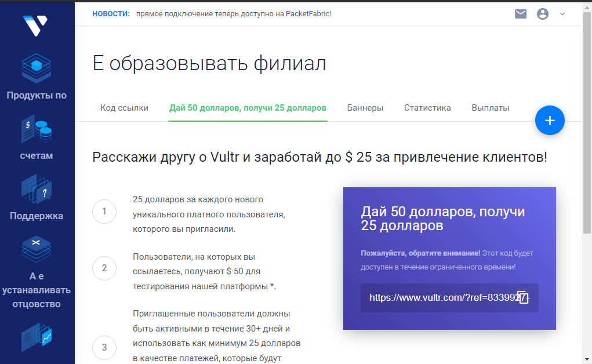Click the PacketFabric news headline link
The height and width of the screenshot is (364, 592).
234,13
